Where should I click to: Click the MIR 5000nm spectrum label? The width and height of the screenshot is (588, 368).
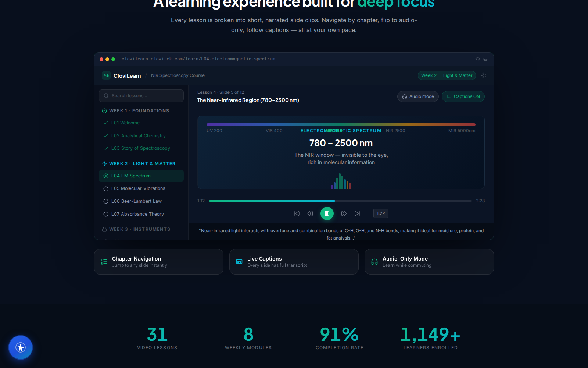[x=462, y=131]
